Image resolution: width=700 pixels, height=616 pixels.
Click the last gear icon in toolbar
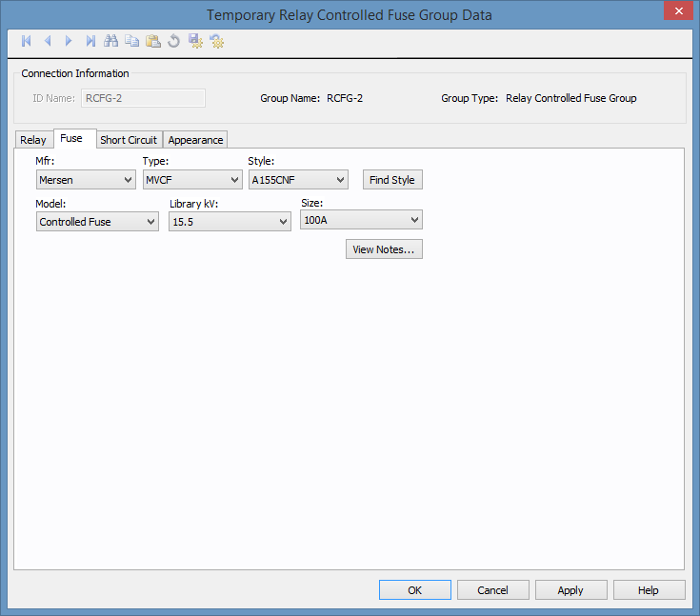[x=217, y=41]
